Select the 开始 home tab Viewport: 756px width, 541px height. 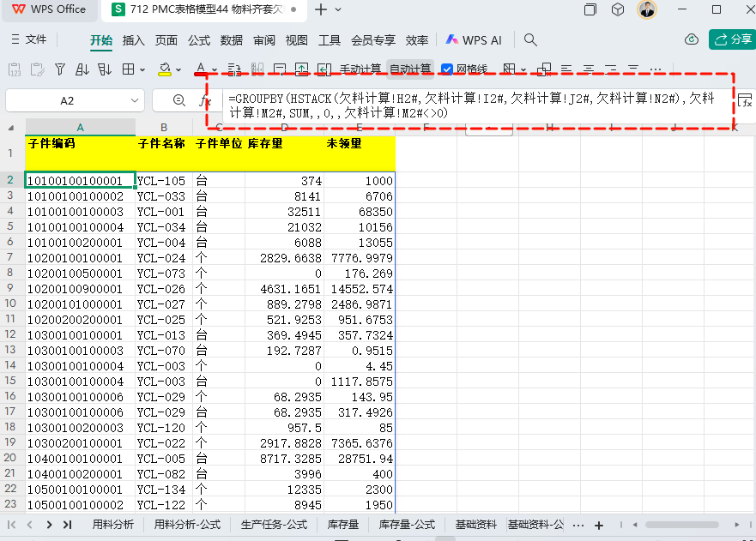pyautogui.click(x=101, y=40)
